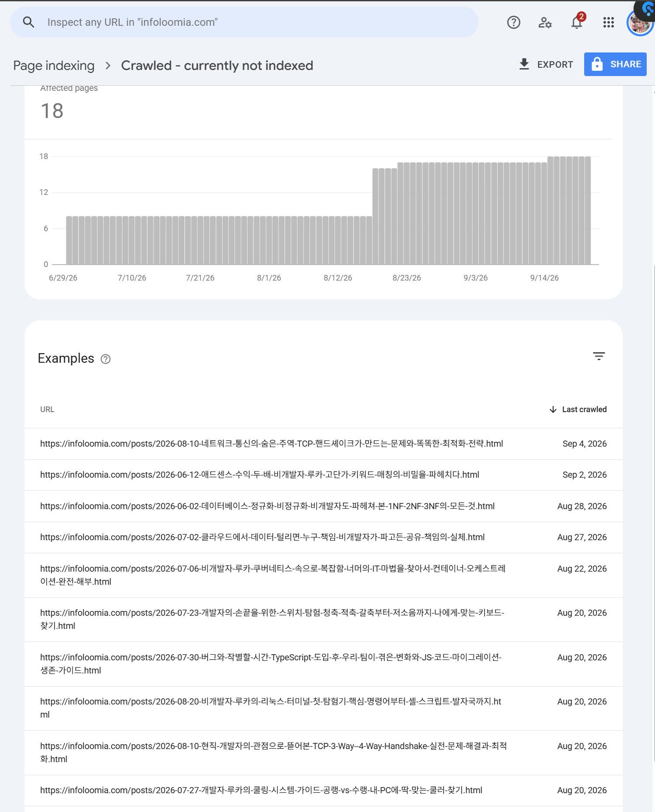Click the Crawled - currently not indexed title

[x=217, y=66]
